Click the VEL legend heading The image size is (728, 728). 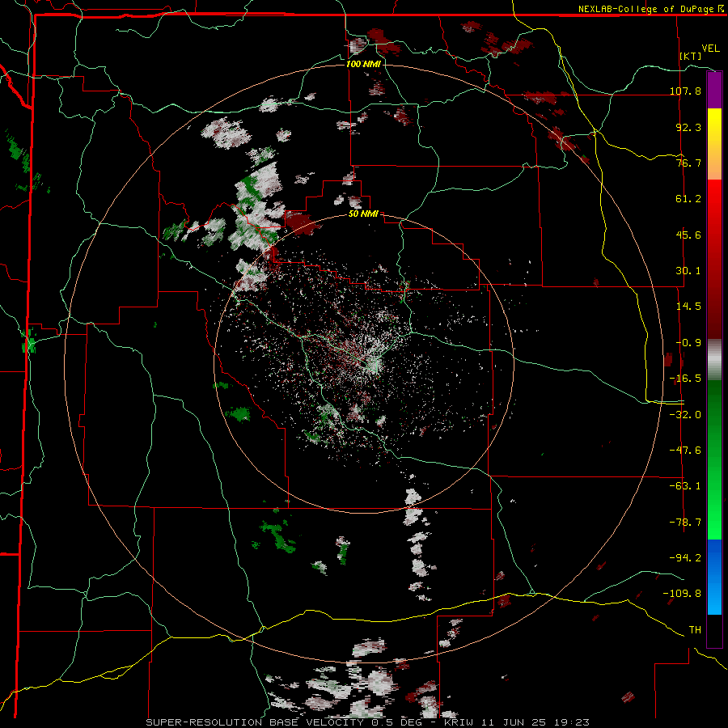click(710, 49)
